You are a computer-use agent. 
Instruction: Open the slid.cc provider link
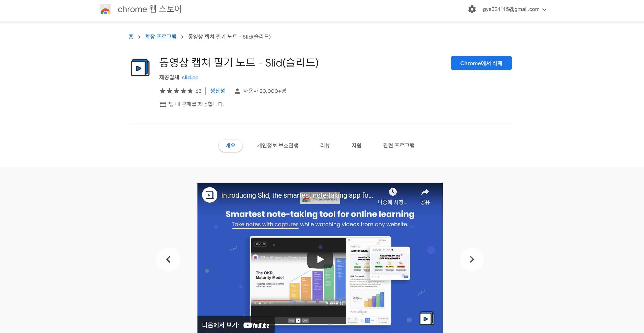coord(190,77)
